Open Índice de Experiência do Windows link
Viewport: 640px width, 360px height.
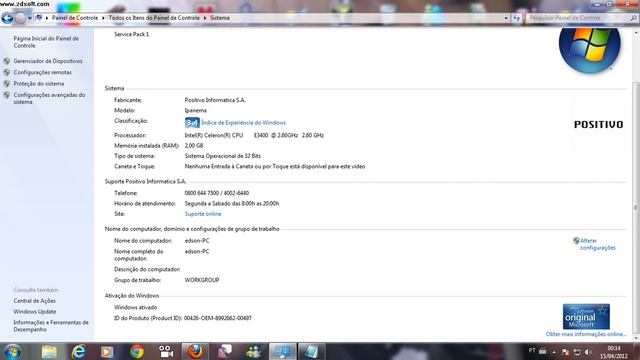(x=243, y=122)
